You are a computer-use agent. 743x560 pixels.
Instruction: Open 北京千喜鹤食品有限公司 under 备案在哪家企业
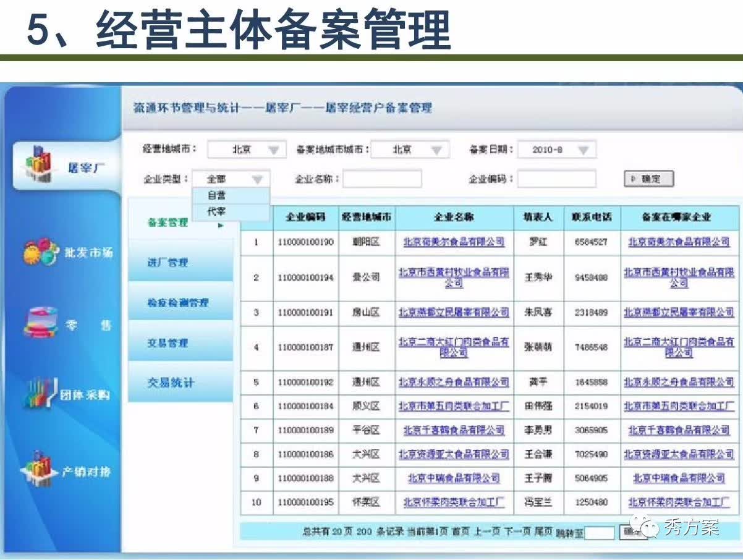pos(679,430)
